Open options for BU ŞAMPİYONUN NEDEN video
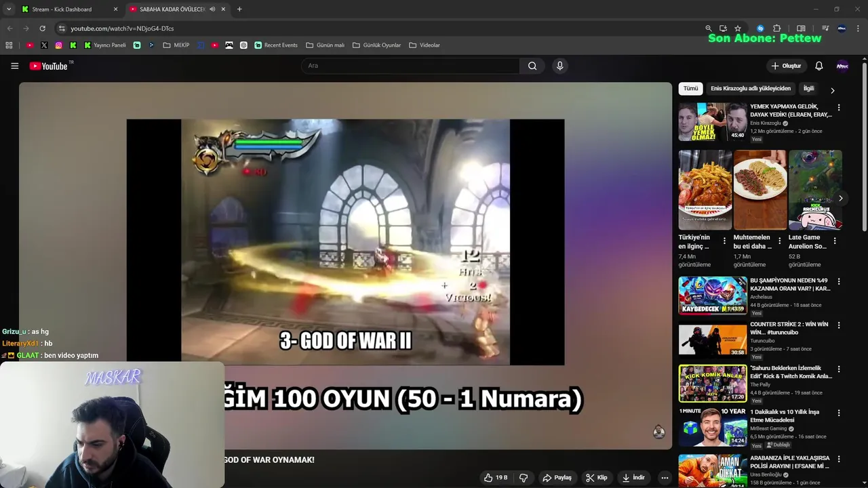This screenshot has width=868, height=488. (x=839, y=281)
